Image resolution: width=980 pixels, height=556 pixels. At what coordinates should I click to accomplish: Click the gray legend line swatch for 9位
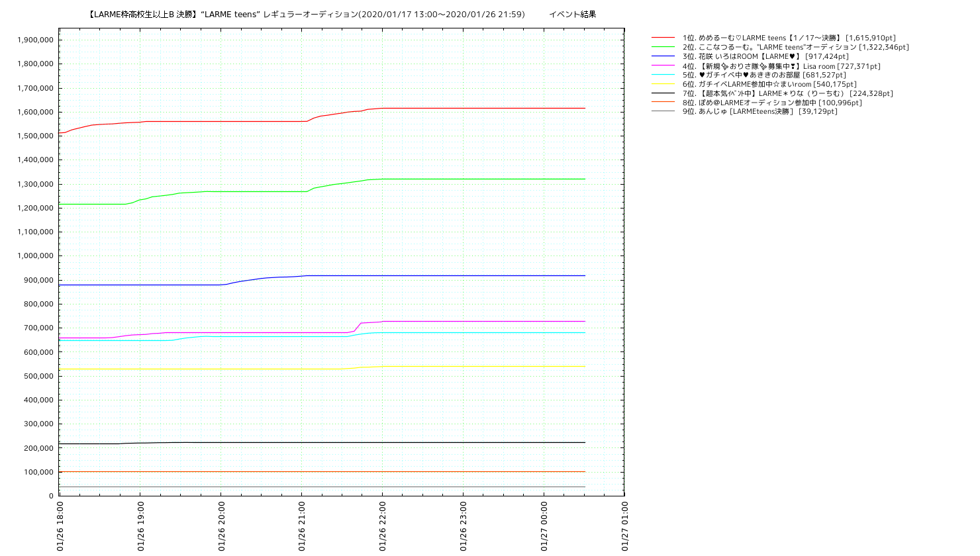(x=663, y=111)
